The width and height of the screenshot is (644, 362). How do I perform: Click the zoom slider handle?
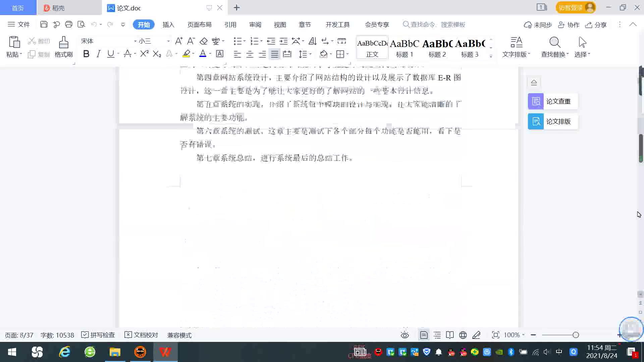(x=576, y=335)
